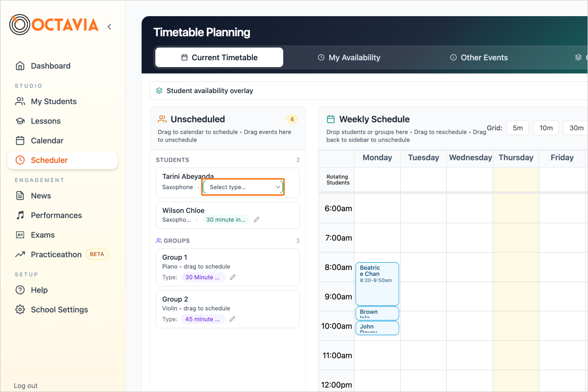588x392 pixels.
Task: Open Select type dropdown for Tarini Abeyanda
Action: click(244, 187)
